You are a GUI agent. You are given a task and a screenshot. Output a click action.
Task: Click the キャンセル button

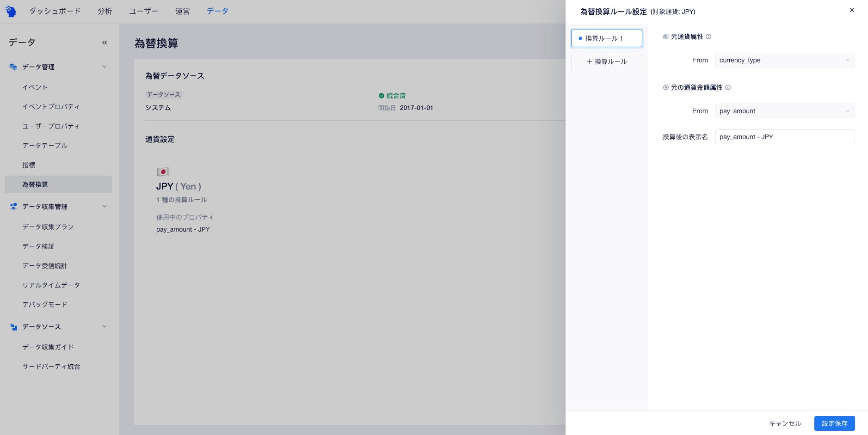[x=785, y=423]
